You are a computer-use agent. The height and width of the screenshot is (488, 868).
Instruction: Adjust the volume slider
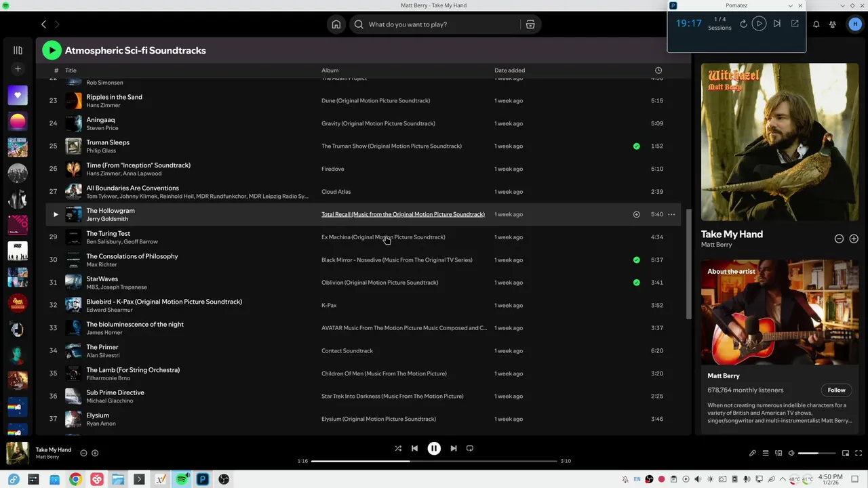[x=817, y=453]
